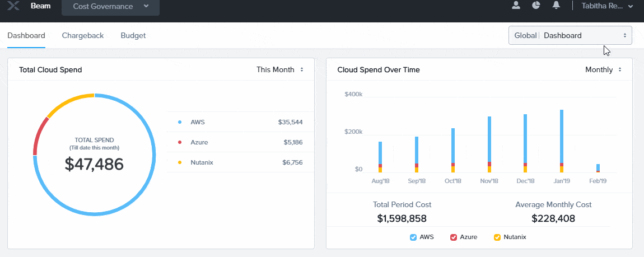Click the blue AWS legend dot
This screenshot has height=257, width=644.
pyautogui.click(x=180, y=122)
